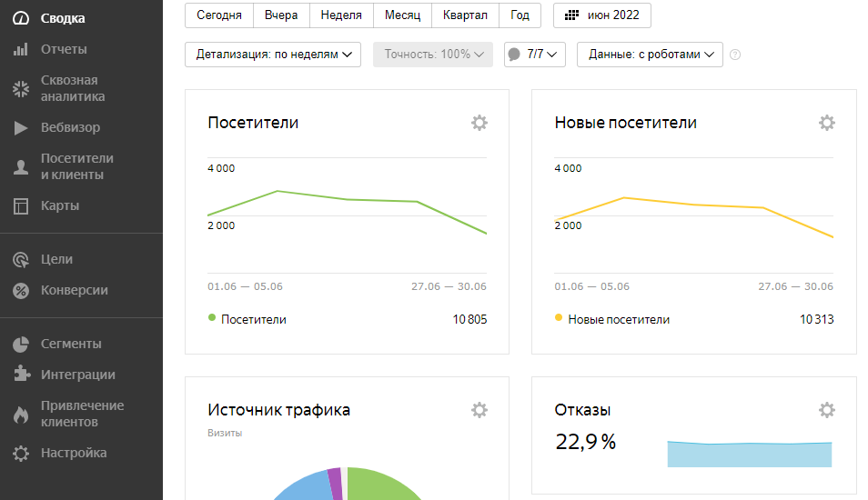The height and width of the screenshot is (500, 868).
Task: Click the speech bubble icon by 7/7
Action: [x=514, y=55]
